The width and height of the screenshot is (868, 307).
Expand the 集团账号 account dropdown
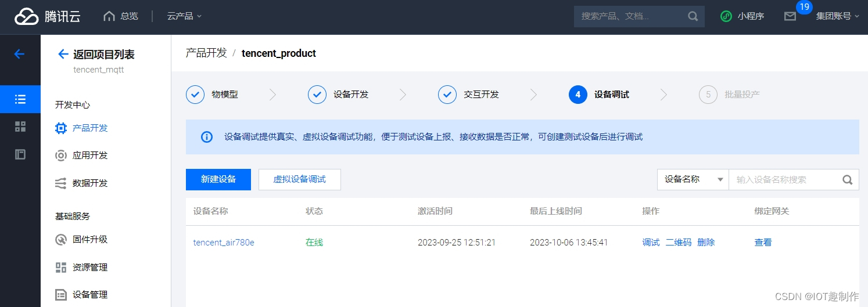[x=837, y=16]
